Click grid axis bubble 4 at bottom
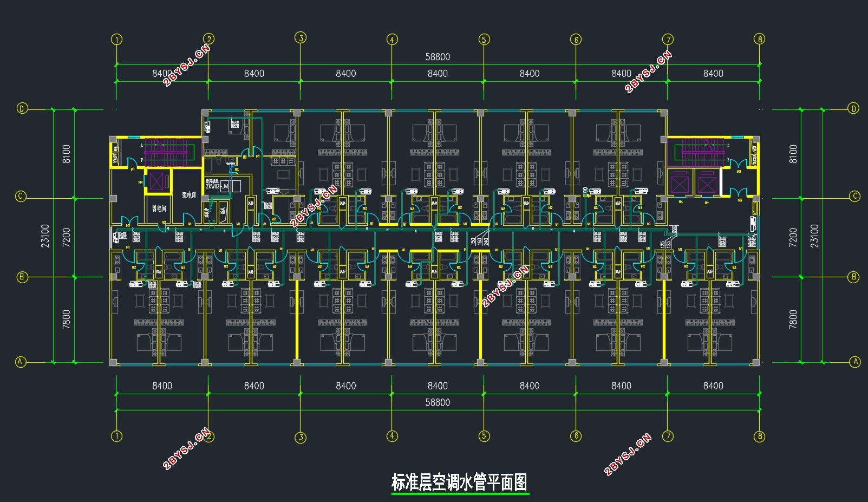 tap(392, 436)
